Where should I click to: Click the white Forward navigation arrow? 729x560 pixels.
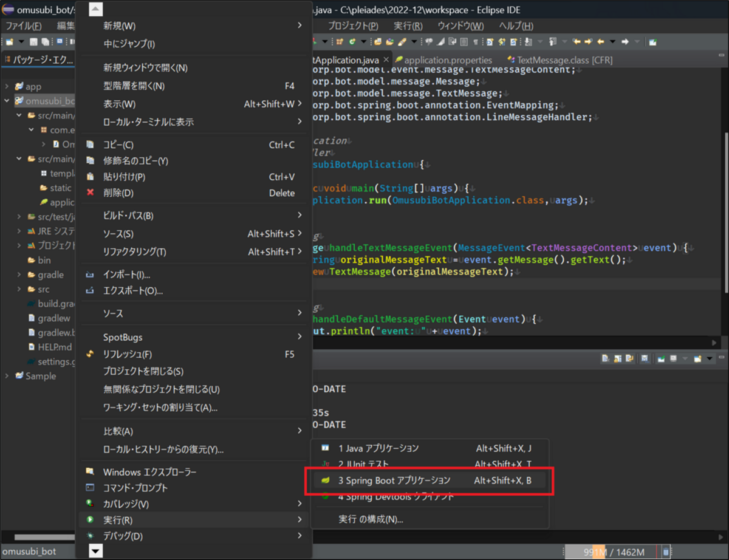pos(625,42)
